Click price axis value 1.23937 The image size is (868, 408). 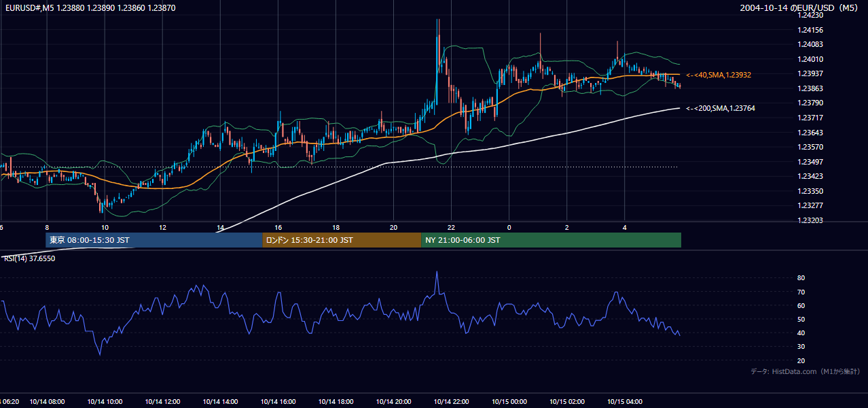(x=810, y=73)
